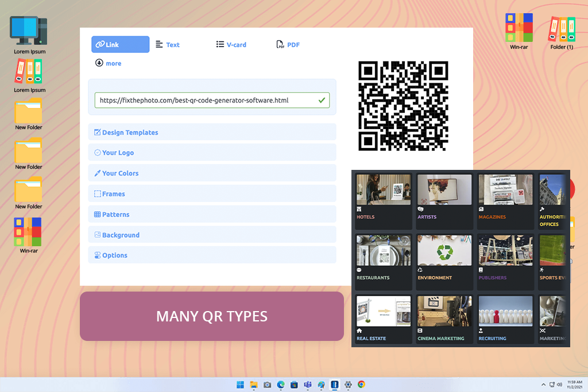Select the computer desktop icon Lorem Ipsum
588x392 pixels.
(x=29, y=35)
